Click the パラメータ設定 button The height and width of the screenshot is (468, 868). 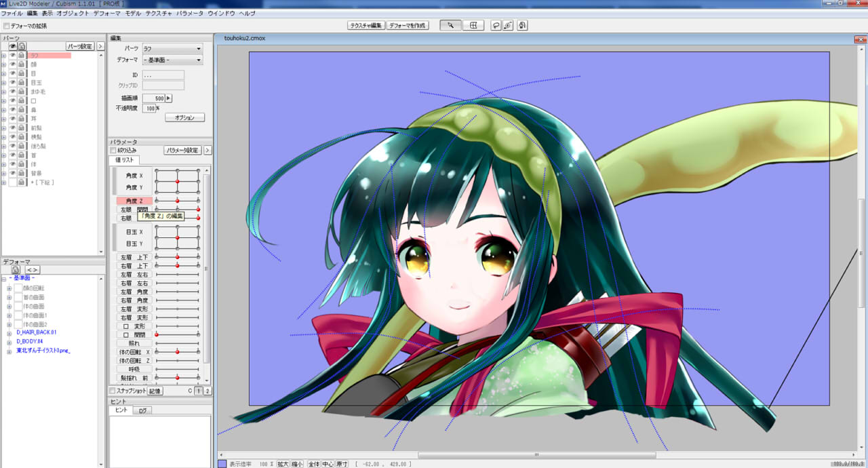click(183, 150)
